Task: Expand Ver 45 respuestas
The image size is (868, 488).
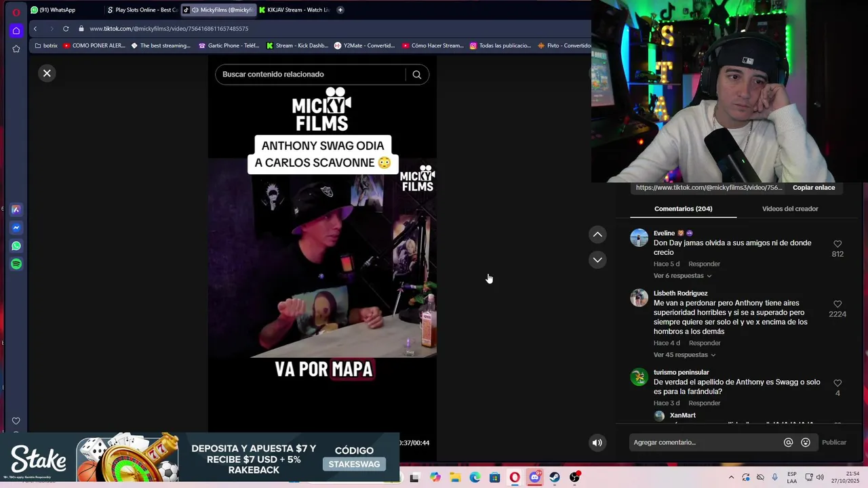Action: tap(684, 355)
